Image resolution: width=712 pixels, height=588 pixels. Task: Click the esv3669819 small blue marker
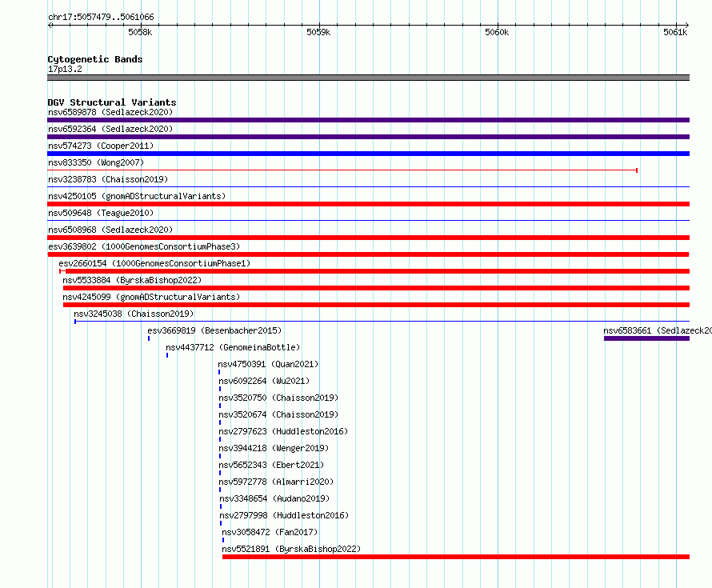point(149,338)
